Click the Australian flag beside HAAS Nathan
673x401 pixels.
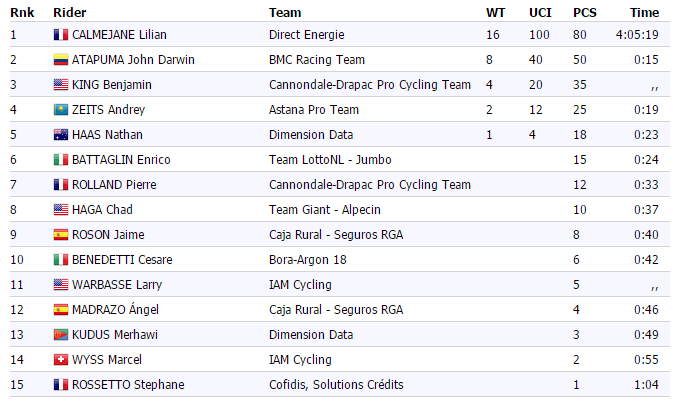point(61,135)
